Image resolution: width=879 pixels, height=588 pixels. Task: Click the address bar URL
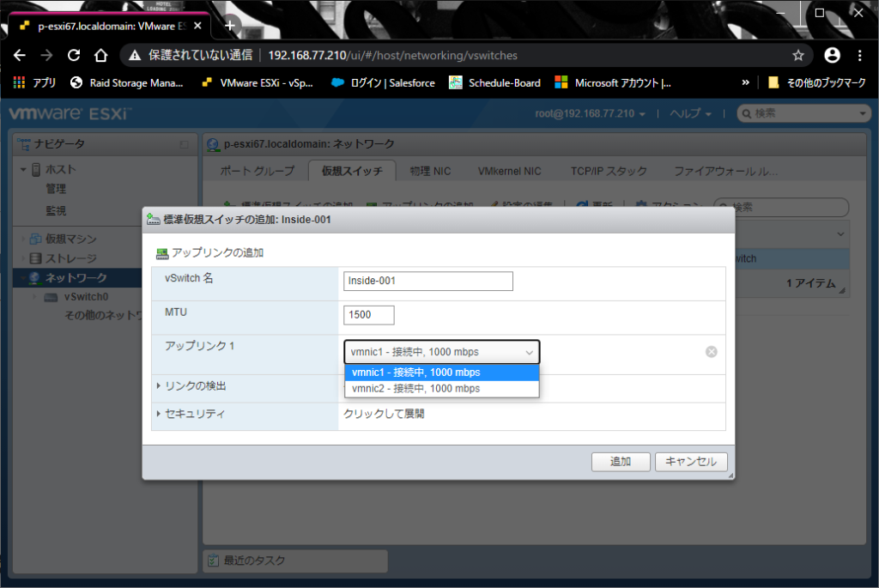(392, 56)
